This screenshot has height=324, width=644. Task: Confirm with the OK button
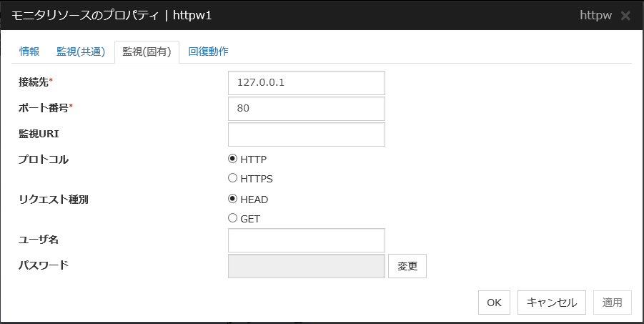point(494,303)
